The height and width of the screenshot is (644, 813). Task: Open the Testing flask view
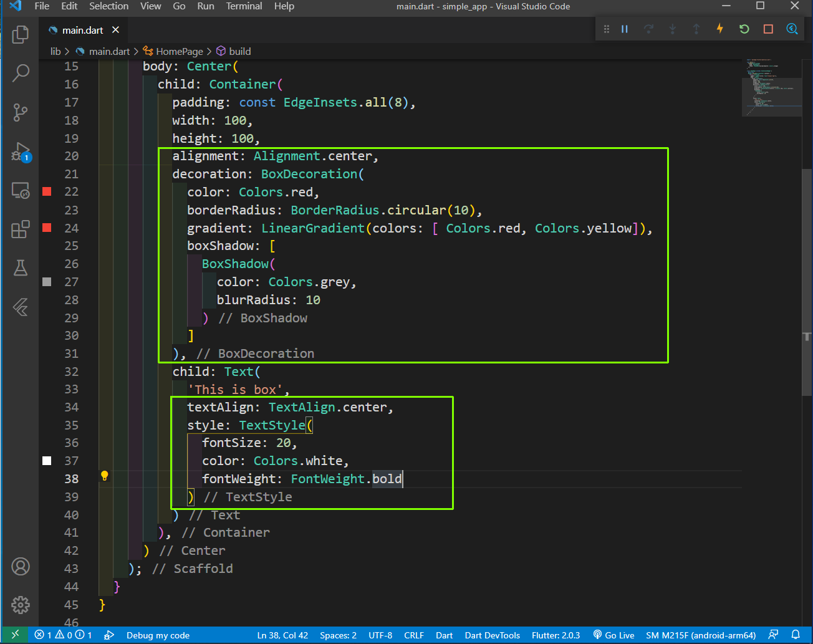click(x=20, y=268)
